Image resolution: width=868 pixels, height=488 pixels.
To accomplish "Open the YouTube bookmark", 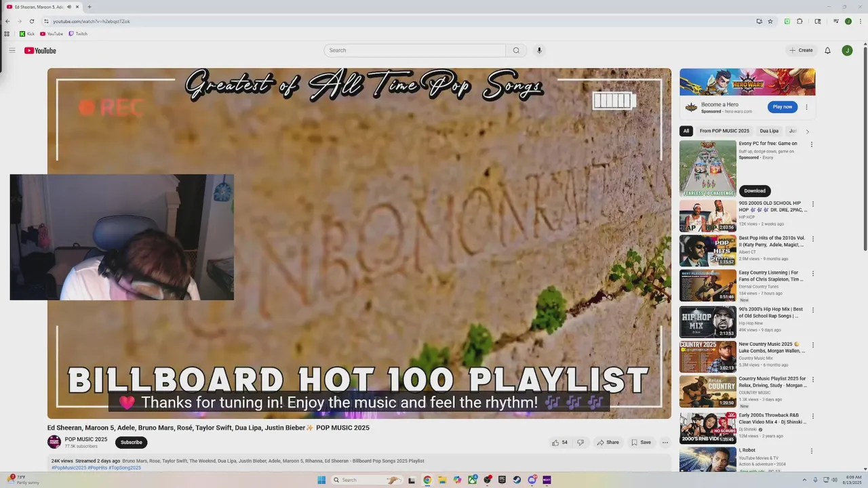I will (52, 34).
